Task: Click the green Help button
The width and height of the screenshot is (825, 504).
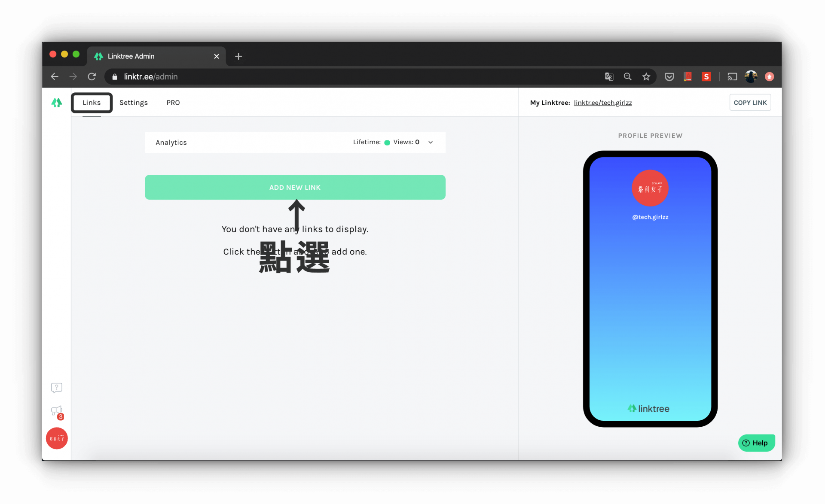Action: point(756,443)
